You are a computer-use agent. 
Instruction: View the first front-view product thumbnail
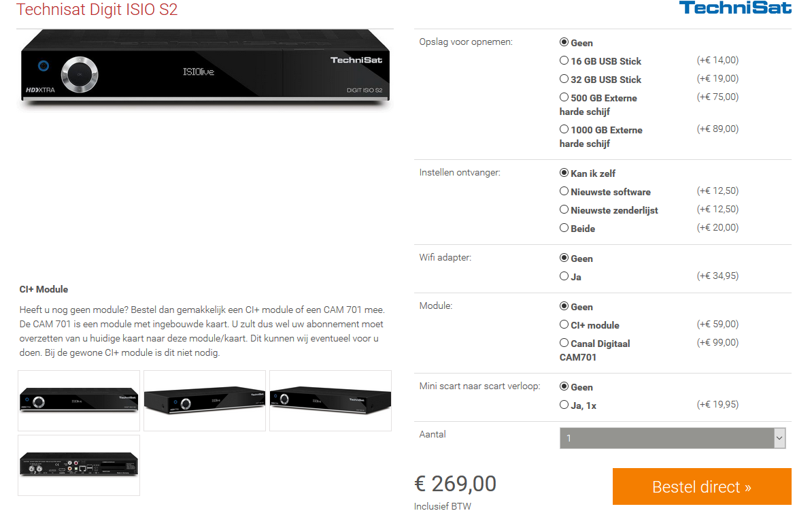point(79,401)
